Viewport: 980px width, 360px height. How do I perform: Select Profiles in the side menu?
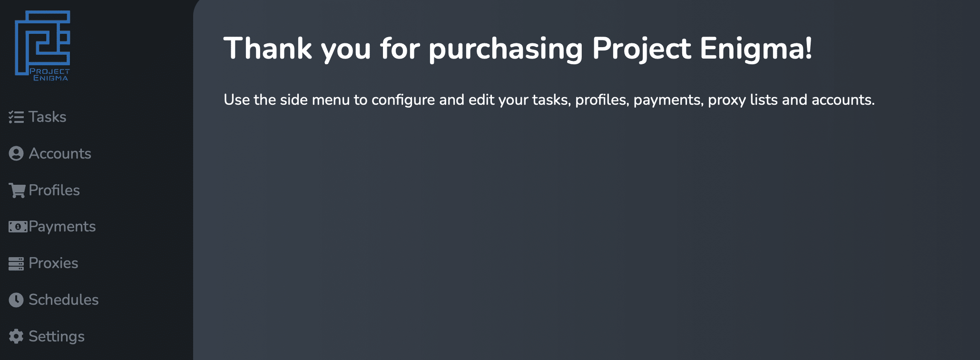pos(54,190)
